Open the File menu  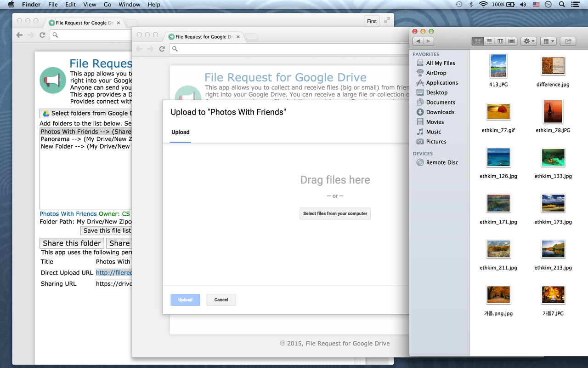tap(53, 5)
